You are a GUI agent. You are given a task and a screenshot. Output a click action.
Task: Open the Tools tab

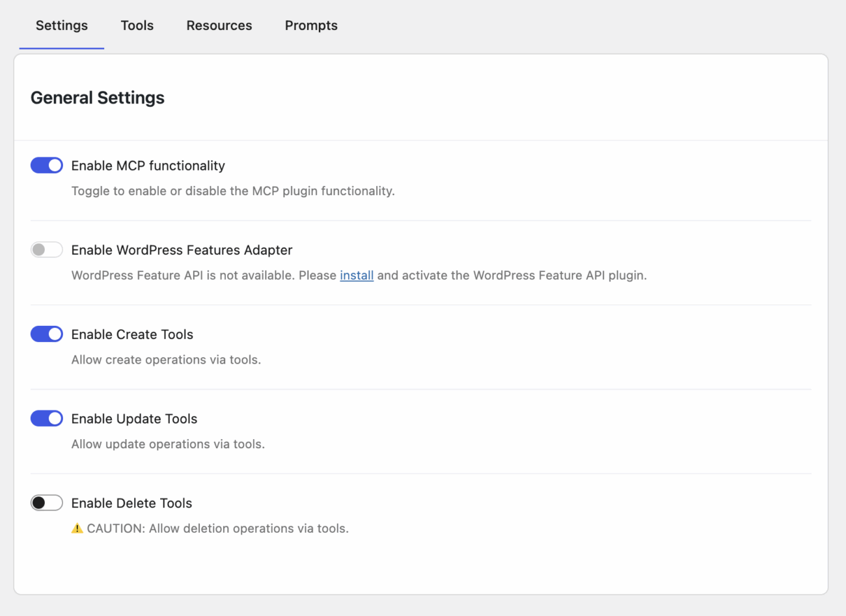tap(137, 25)
